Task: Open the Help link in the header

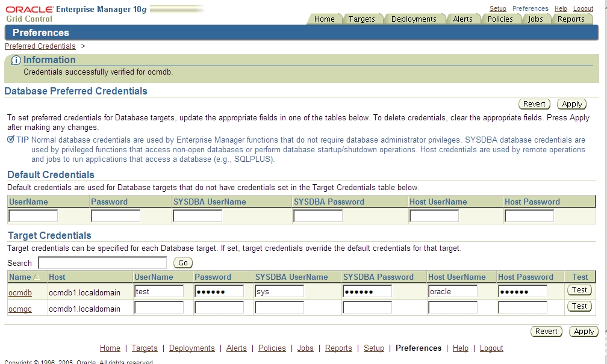Action: [x=561, y=8]
